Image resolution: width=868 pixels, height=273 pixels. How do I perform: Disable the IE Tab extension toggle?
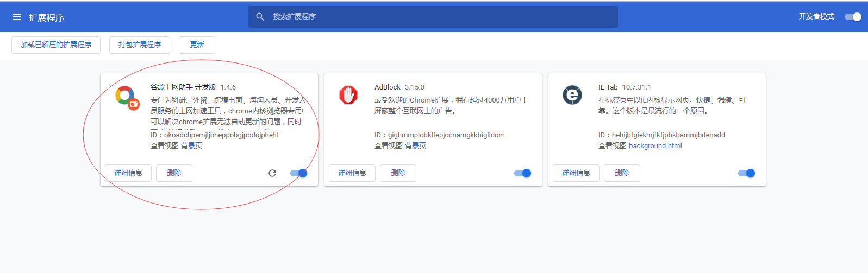tap(746, 173)
